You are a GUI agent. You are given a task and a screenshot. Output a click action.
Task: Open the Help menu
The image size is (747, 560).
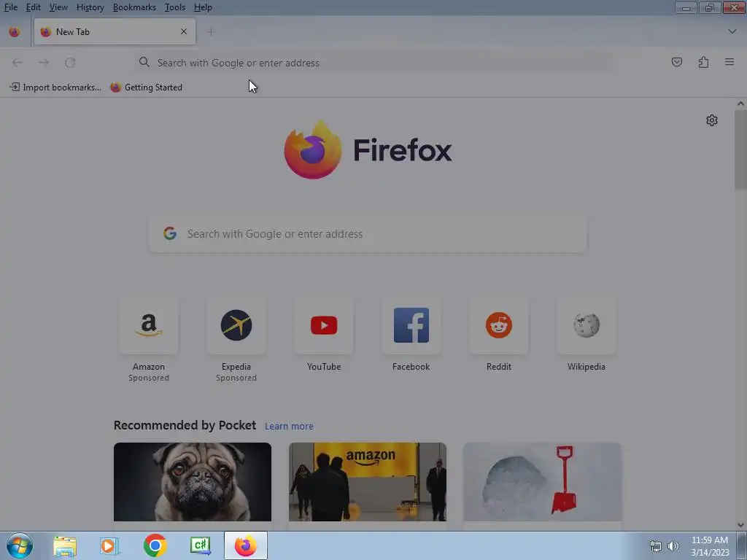[203, 7]
